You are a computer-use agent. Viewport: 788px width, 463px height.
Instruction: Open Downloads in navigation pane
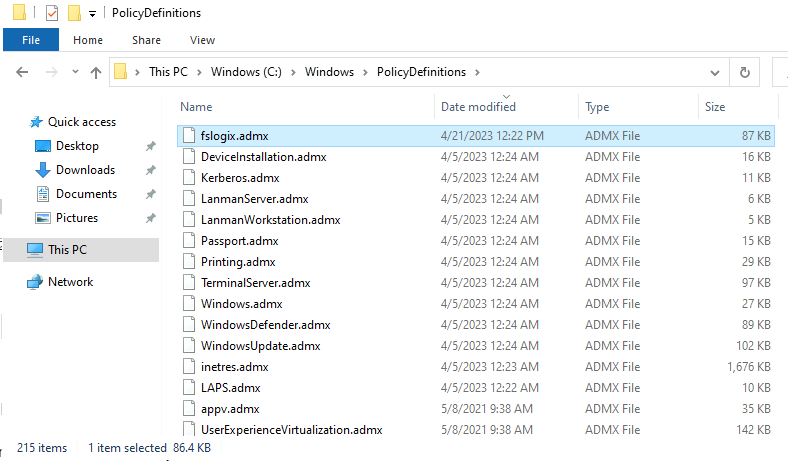[85, 170]
